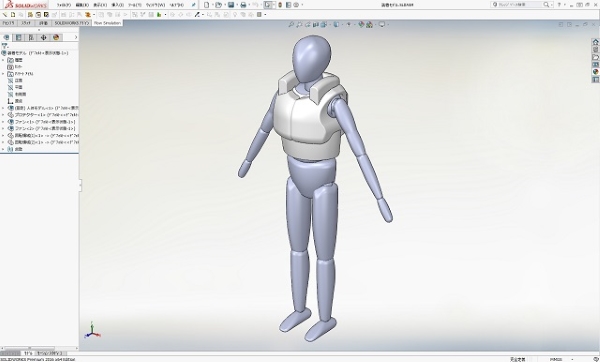Switch to the DimXpertManager crosshair tab
Image resolution: width=600 pixels, height=362 pixels.
pos(43,37)
